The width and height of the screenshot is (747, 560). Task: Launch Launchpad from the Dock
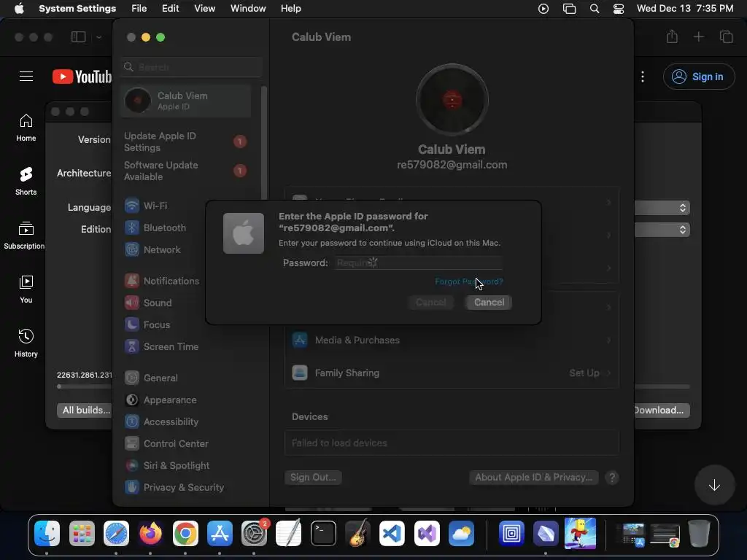coord(82,533)
